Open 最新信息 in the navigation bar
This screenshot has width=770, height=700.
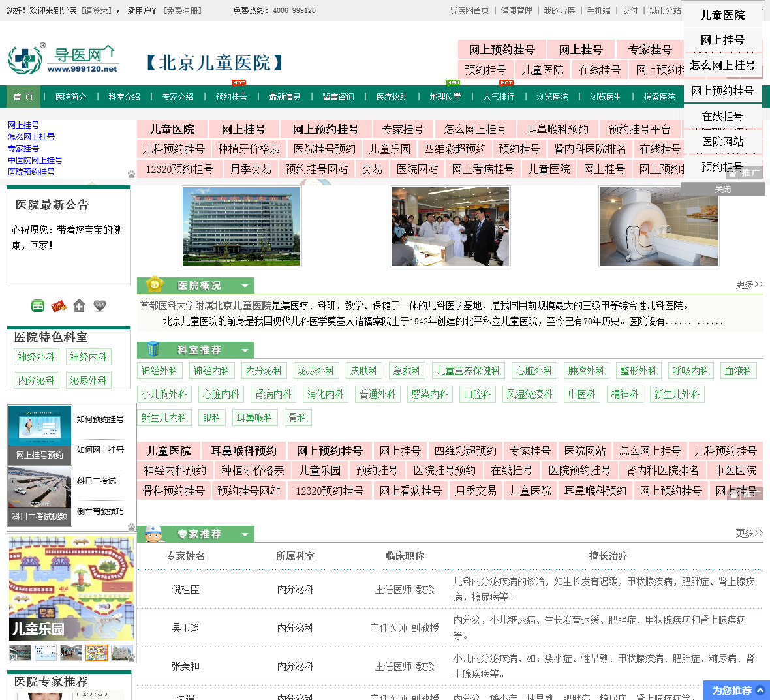pyautogui.click(x=285, y=97)
